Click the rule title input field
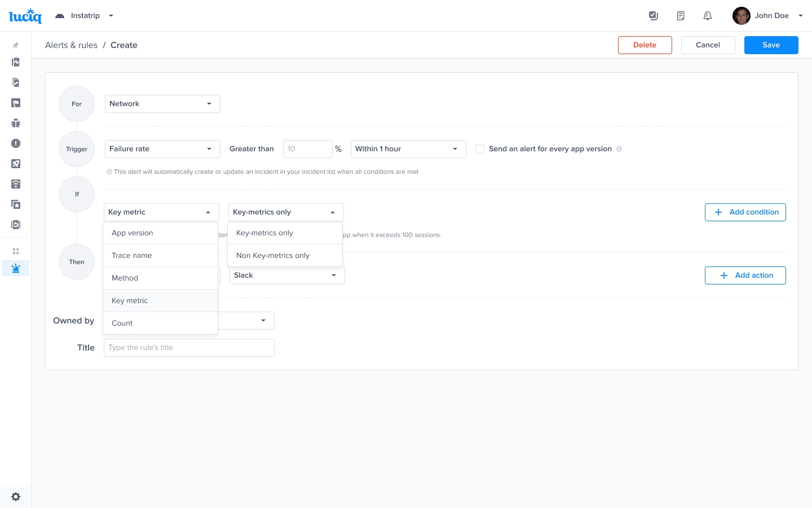Viewport: 812px width, 508px height. pyautogui.click(x=189, y=348)
